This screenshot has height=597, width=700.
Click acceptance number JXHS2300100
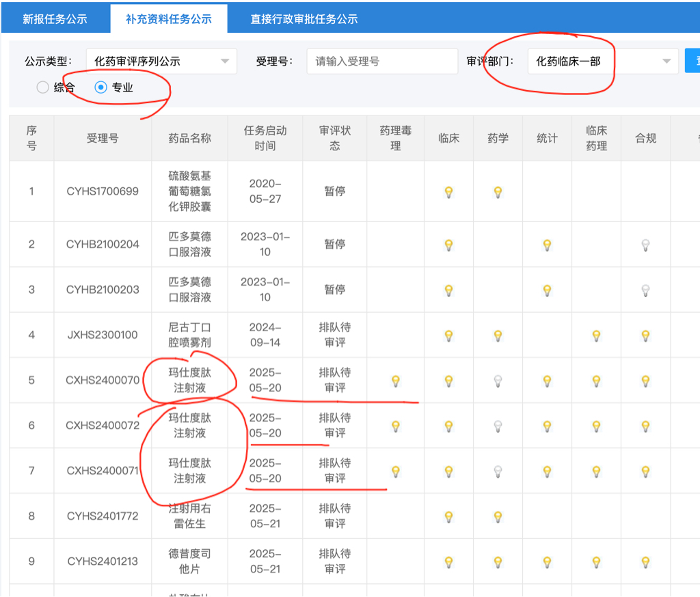(103, 335)
